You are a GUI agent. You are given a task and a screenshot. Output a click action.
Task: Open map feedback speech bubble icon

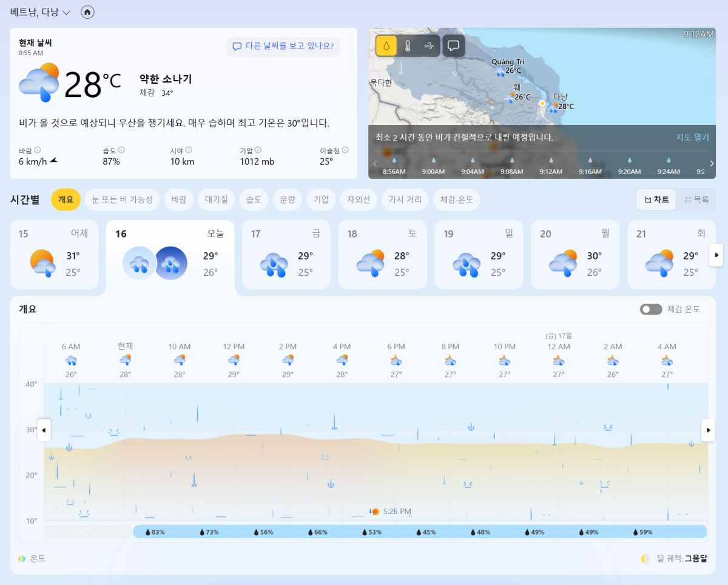[453, 45]
